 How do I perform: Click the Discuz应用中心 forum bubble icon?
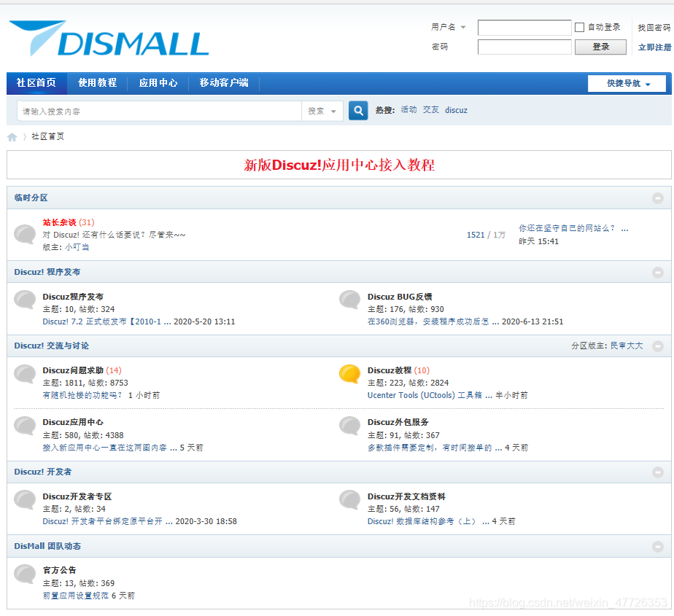coord(25,426)
